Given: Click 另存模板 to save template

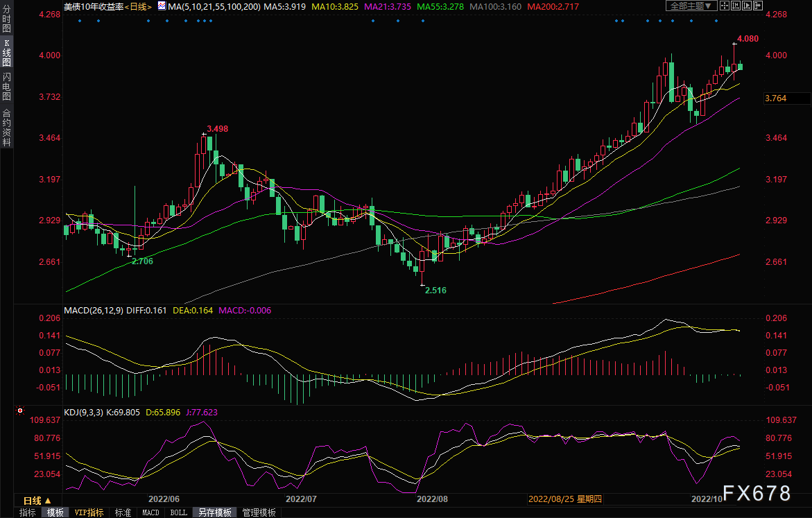Looking at the screenshot, I should coord(215,512).
